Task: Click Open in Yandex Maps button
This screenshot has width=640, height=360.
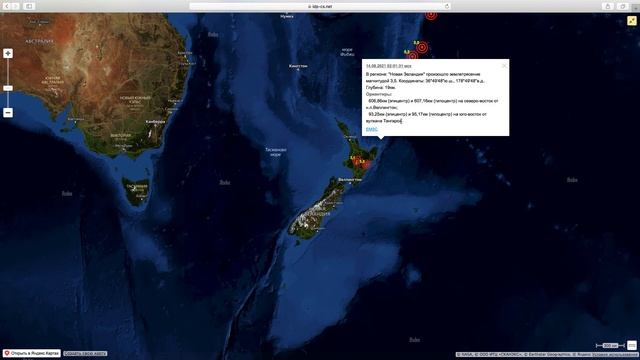Action: coord(32,353)
